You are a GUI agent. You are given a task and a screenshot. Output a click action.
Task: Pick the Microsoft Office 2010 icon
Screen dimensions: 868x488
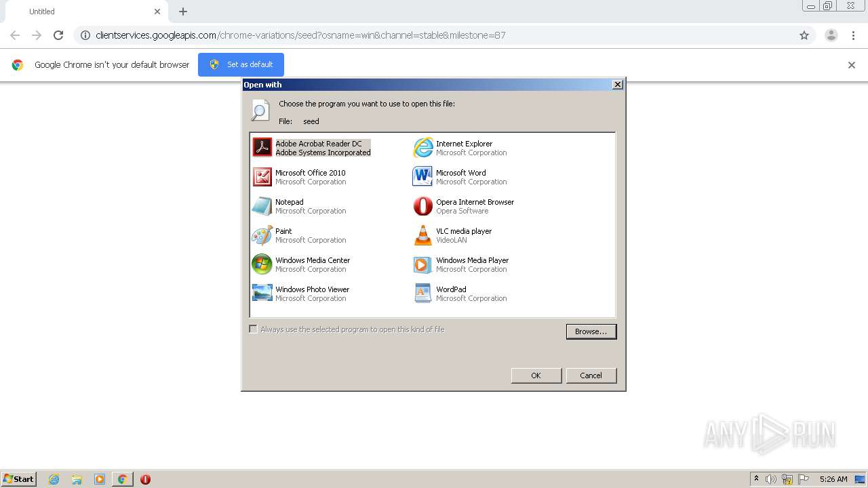[x=262, y=176]
